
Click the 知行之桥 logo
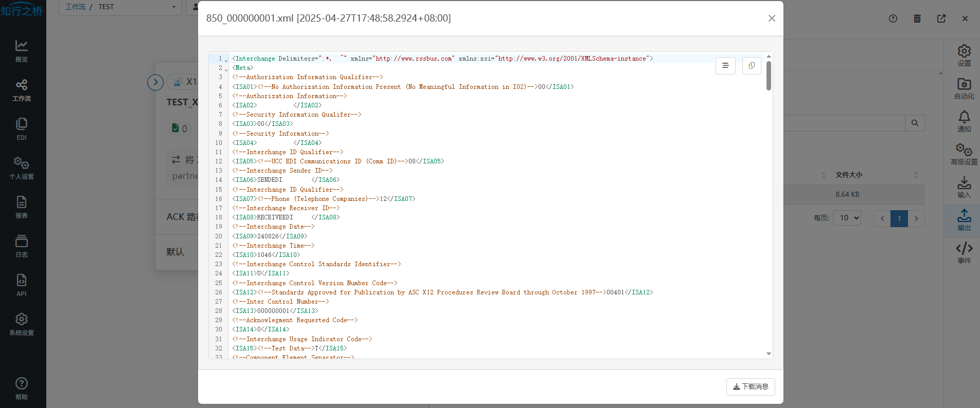coord(22,10)
